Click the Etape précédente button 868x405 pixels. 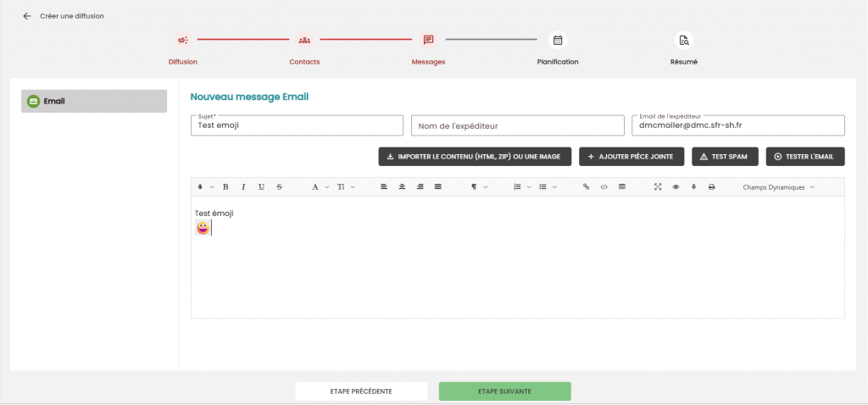coord(361,391)
